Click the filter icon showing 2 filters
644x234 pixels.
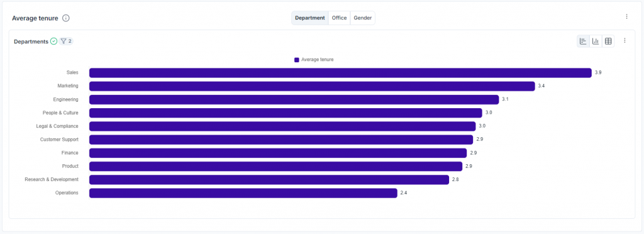coord(65,41)
